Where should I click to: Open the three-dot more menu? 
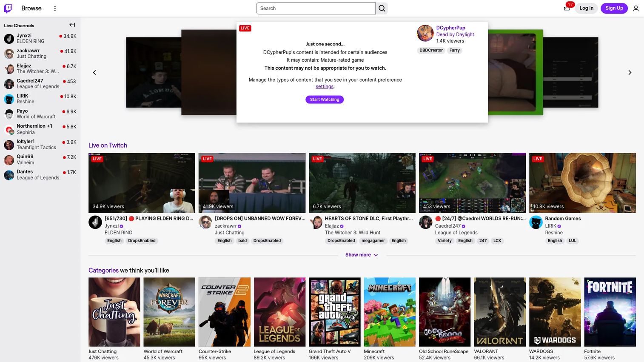(55, 8)
